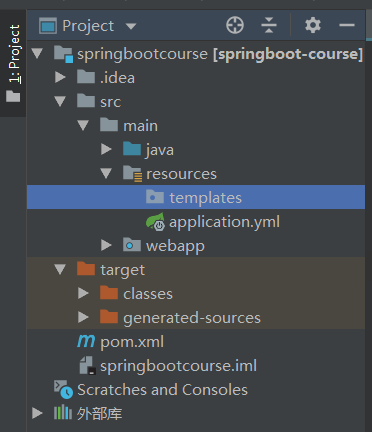Collapse the src folder arrow
The height and width of the screenshot is (432, 372).
[60, 101]
